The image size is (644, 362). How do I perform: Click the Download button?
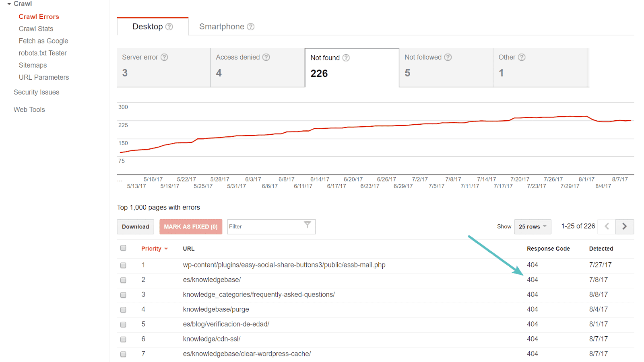135,226
